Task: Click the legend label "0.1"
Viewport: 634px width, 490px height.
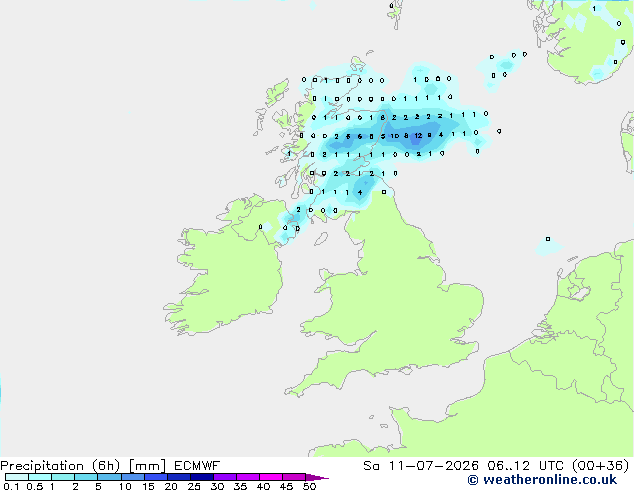Action: [11, 486]
